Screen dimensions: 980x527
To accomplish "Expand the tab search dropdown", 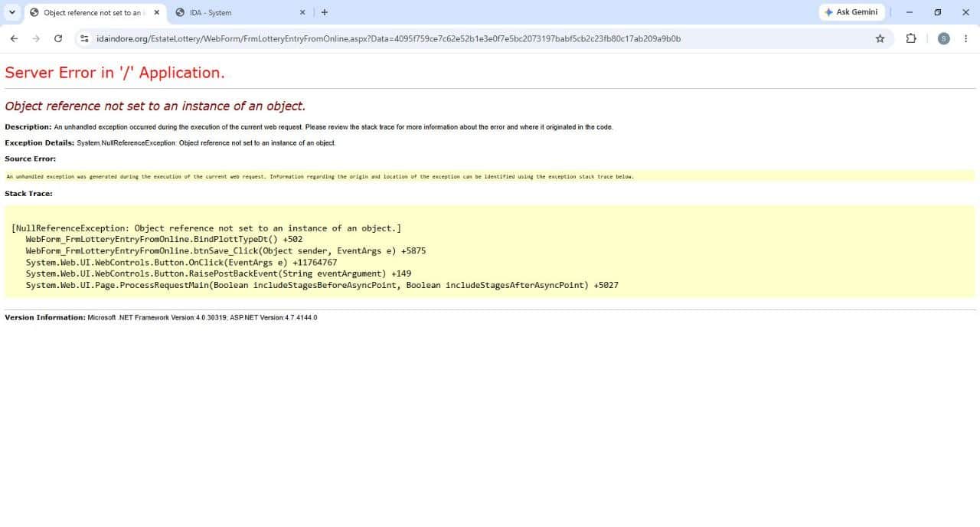I will pos(12,12).
